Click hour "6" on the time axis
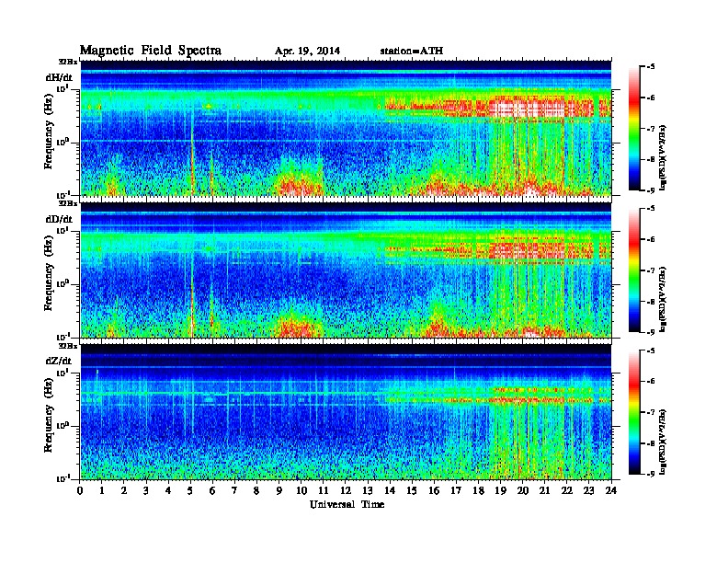The image size is (728, 563). click(x=212, y=490)
